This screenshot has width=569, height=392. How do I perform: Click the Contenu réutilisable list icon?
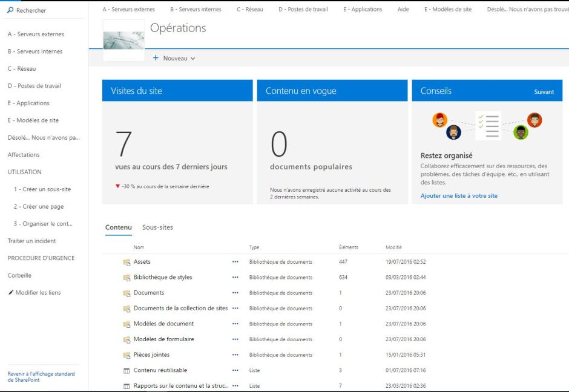coord(127,370)
